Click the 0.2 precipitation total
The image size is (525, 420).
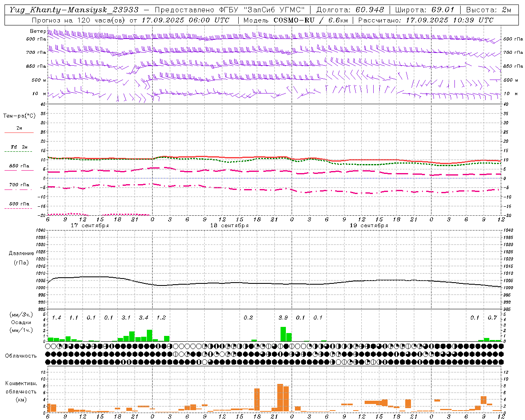248,317
